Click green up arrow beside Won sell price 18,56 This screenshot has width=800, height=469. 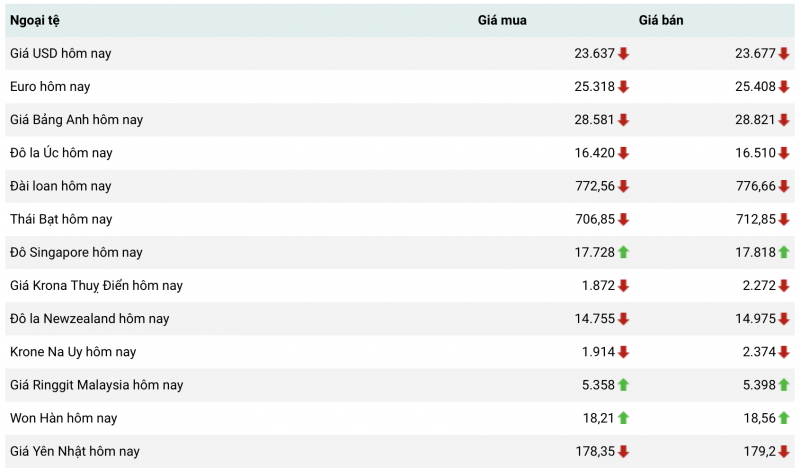tap(784, 418)
